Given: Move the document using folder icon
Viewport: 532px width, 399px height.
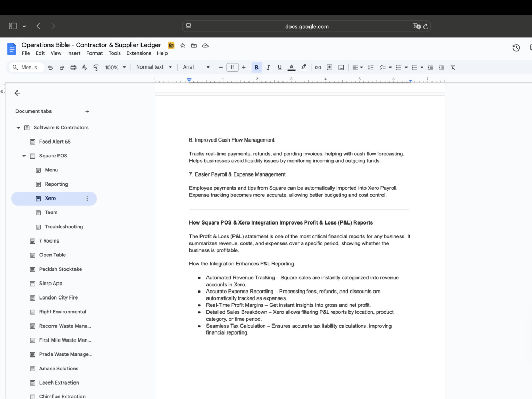Looking at the screenshot, I should 194,45.
